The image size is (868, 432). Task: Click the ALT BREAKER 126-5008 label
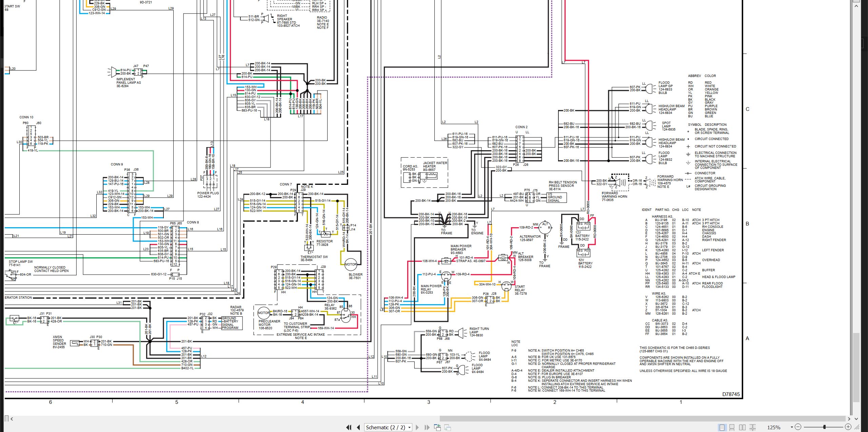526,257
